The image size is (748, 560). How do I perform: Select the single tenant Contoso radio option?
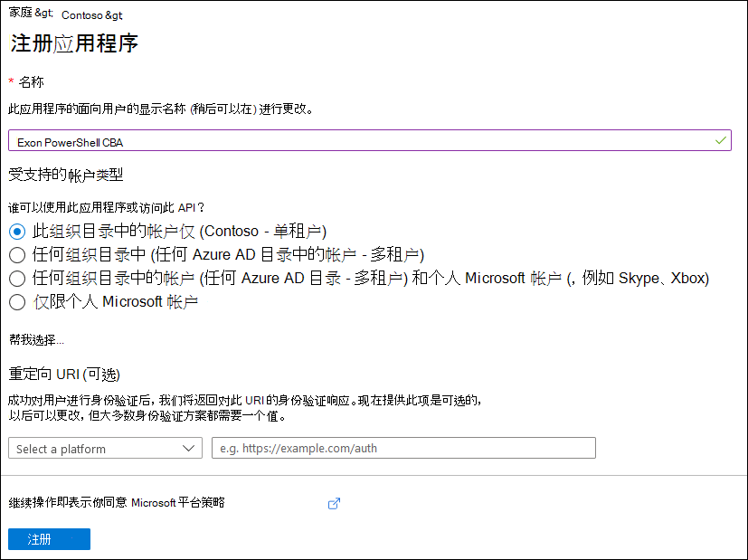[17, 232]
